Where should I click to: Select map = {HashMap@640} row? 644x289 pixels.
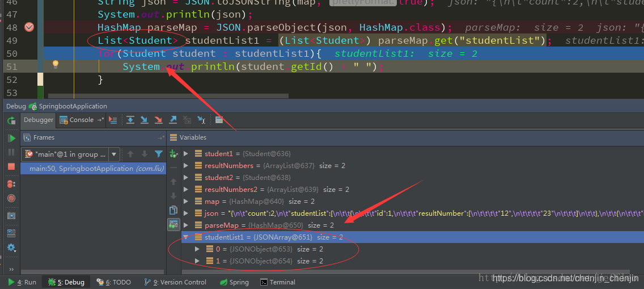coord(412,201)
